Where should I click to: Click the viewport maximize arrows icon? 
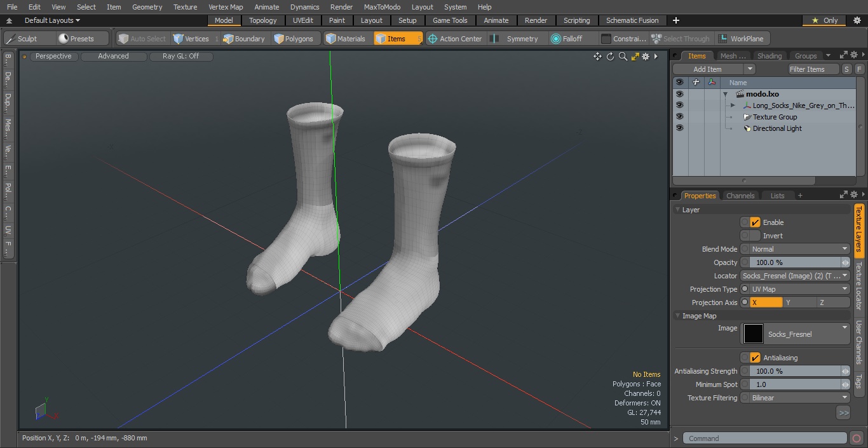coord(635,57)
